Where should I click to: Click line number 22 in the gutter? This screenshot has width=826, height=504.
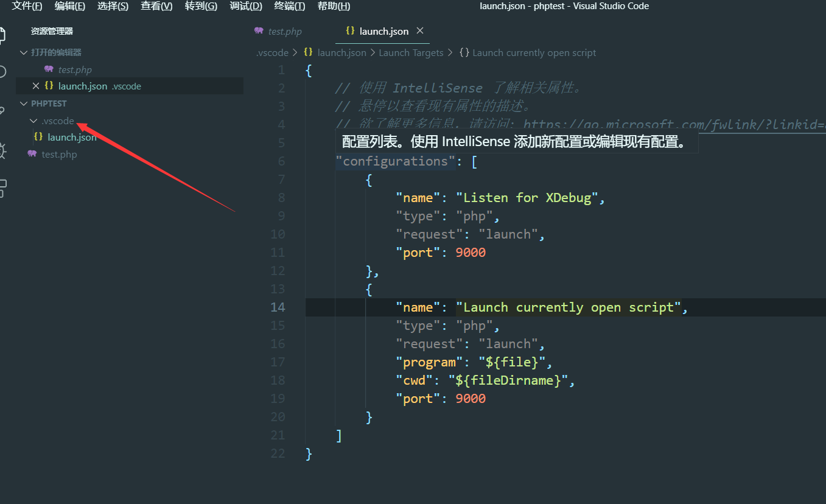[278, 453]
